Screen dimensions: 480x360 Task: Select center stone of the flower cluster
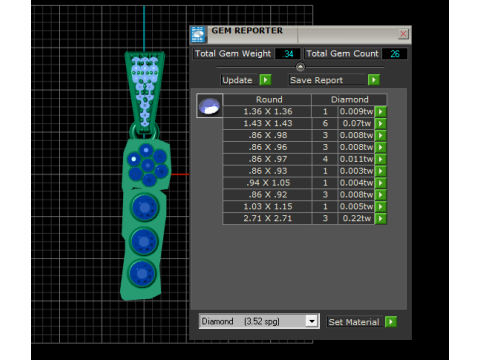point(148,165)
